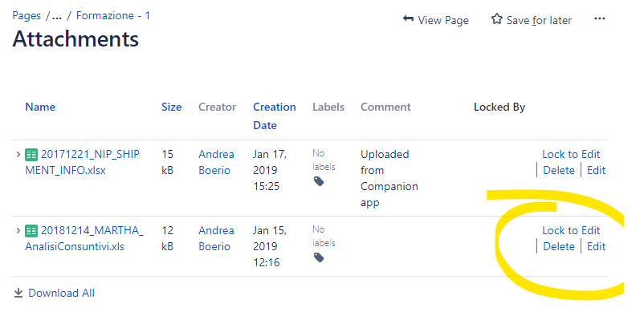The width and height of the screenshot is (644, 316).
Task: Open the three-dot more actions menu
Action: (x=600, y=19)
